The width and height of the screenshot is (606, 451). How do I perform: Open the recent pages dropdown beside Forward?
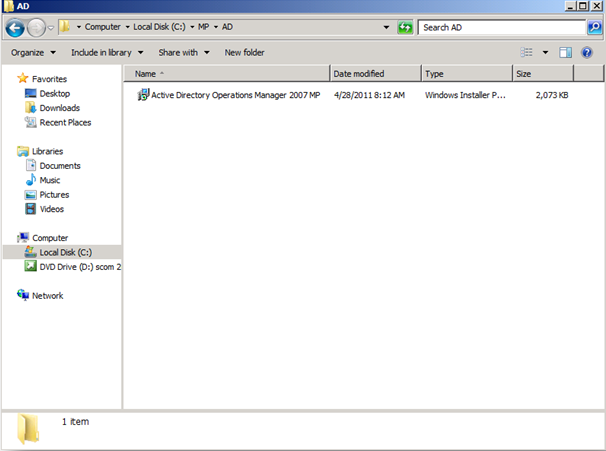pos(51,28)
